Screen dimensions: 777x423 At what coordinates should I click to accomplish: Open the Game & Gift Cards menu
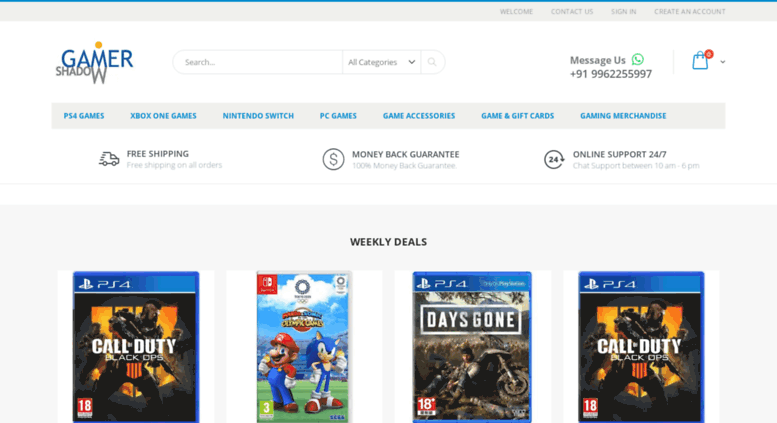click(x=517, y=116)
